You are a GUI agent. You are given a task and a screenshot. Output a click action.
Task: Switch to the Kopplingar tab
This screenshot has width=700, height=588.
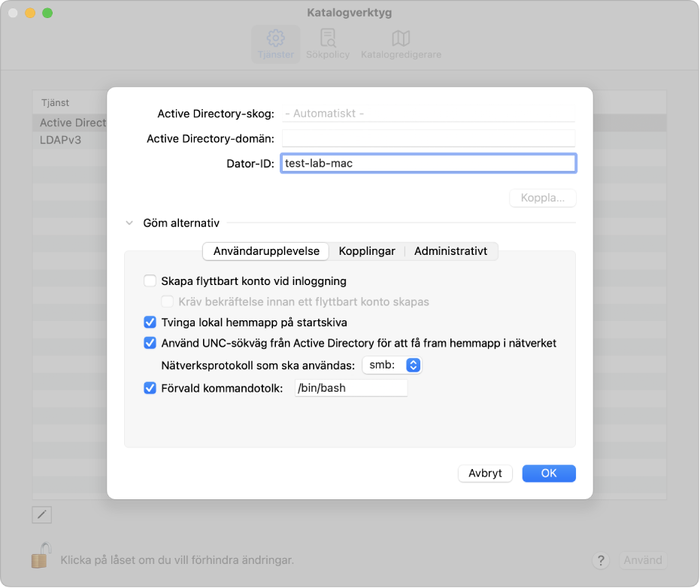[x=367, y=251]
